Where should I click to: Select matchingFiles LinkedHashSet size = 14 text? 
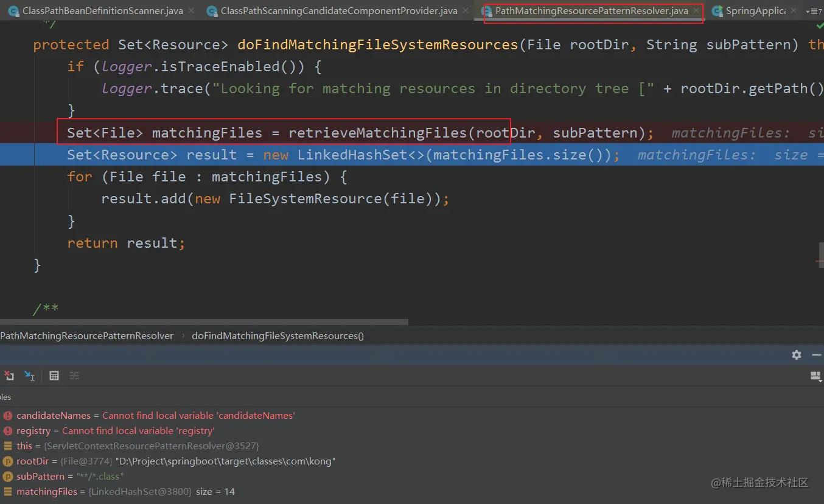161,492
